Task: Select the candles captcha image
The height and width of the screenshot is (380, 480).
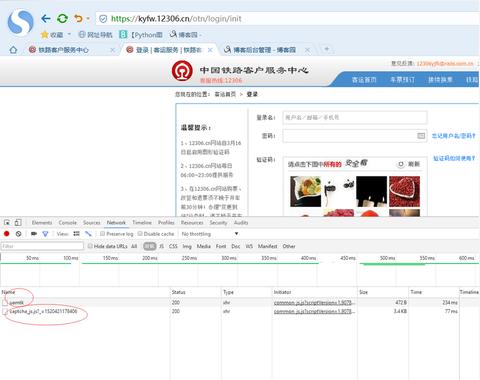Action: coord(371,192)
